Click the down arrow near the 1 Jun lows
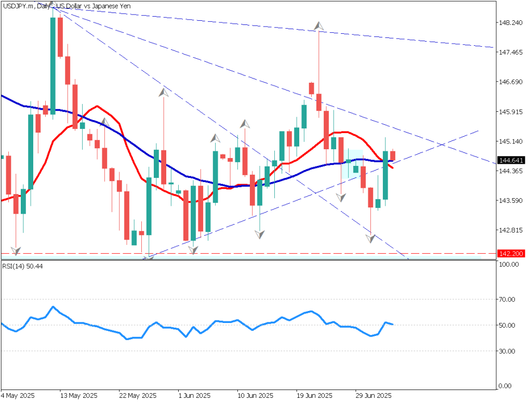The image size is (532, 402). coord(193,249)
